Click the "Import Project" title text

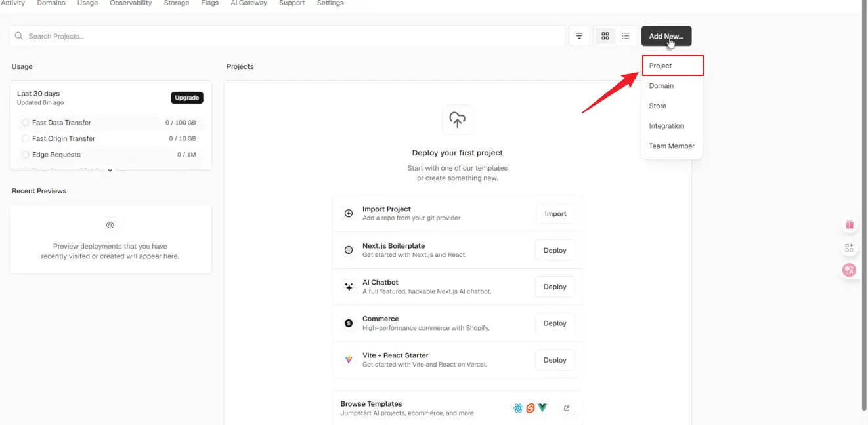point(387,209)
